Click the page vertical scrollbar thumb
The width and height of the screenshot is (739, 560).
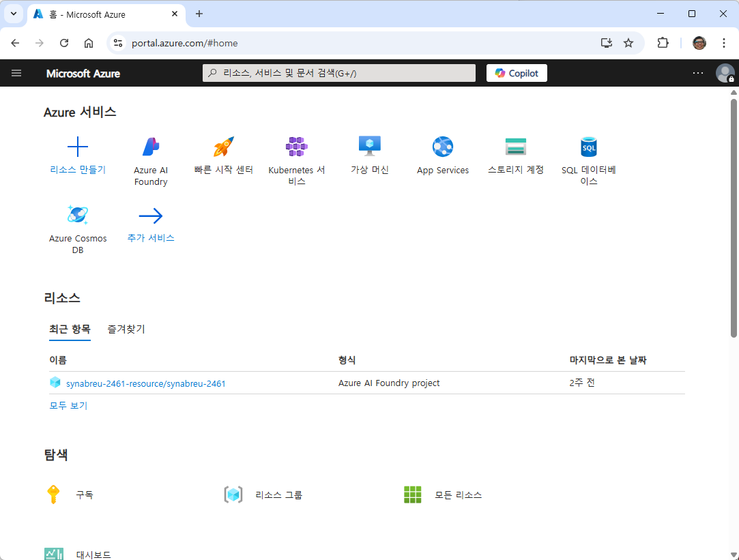tap(734, 218)
